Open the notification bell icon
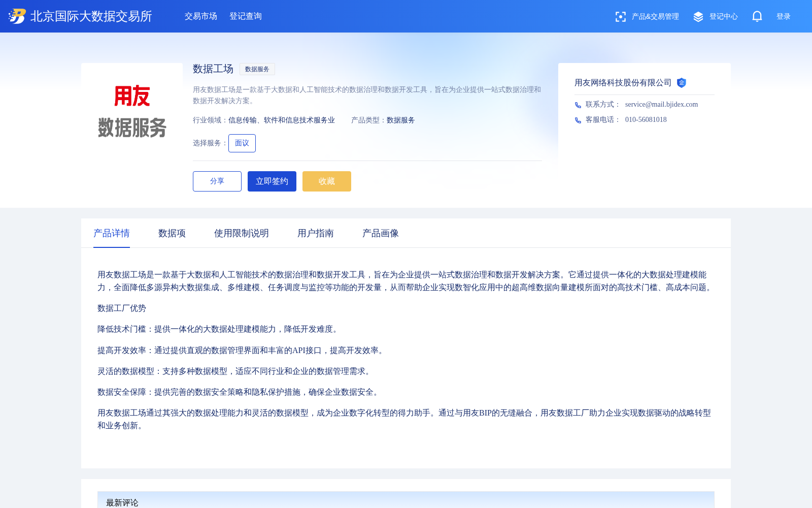Viewport: 812px width, 508px height. click(x=757, y=16)
